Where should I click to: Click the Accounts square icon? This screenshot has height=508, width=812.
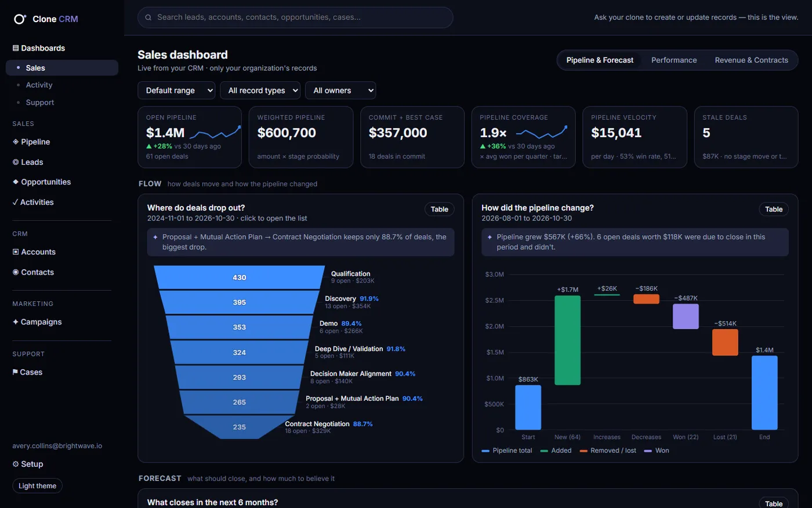(x=16, y=252)
